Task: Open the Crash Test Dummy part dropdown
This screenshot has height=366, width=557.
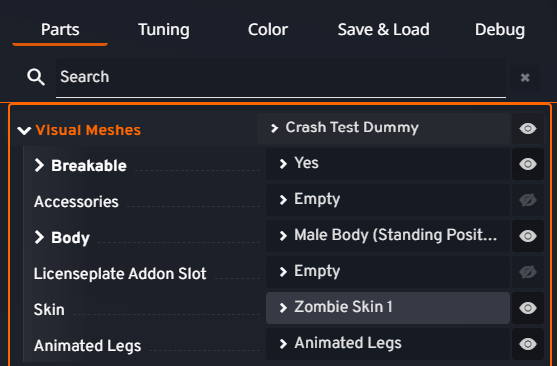Action: click(383, 128)
